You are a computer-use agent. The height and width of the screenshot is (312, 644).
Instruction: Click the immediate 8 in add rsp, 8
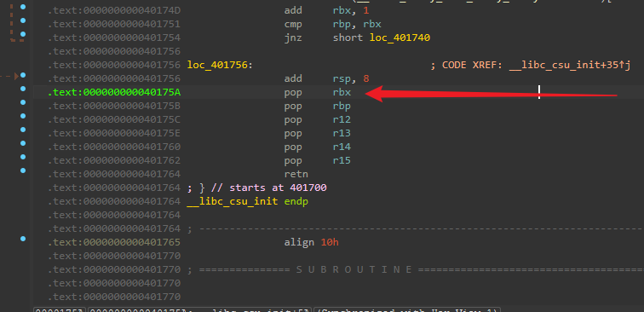point(366,78)
